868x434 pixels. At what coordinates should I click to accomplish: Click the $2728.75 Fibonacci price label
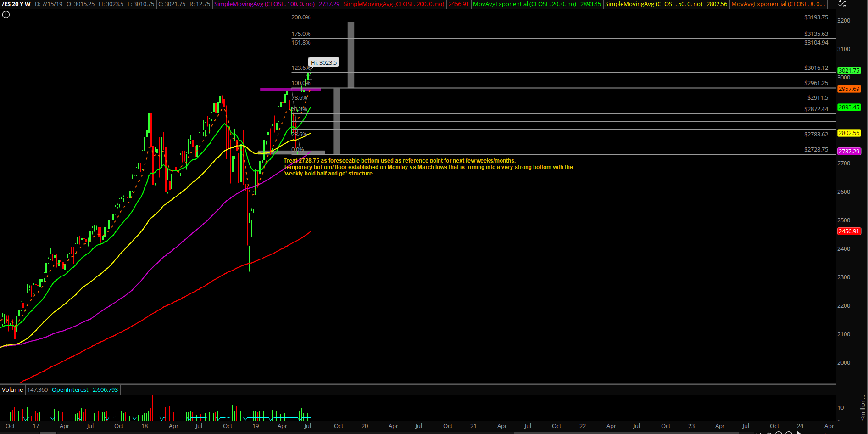click(x=816, y=150)
